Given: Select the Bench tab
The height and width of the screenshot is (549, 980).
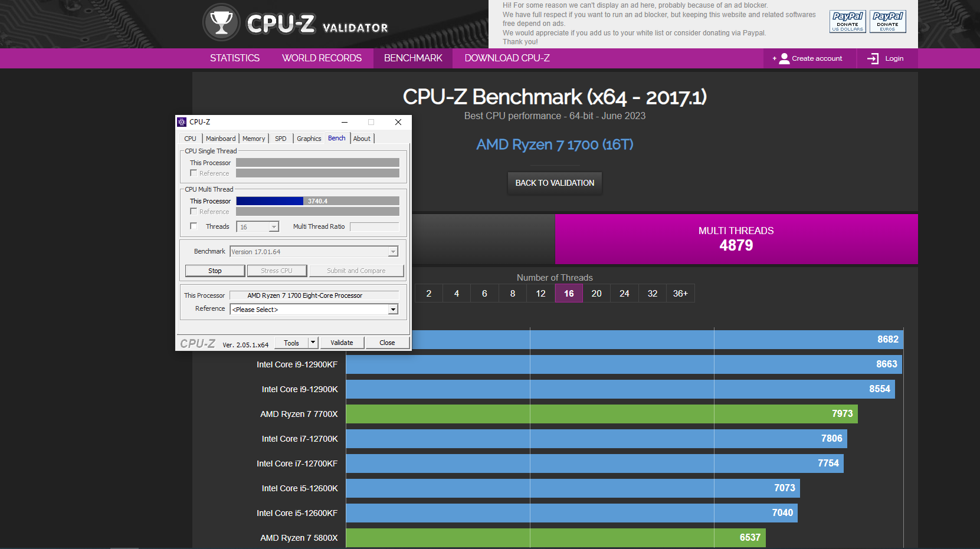Looking at the screenshot, I should click(x=337, y=138).
